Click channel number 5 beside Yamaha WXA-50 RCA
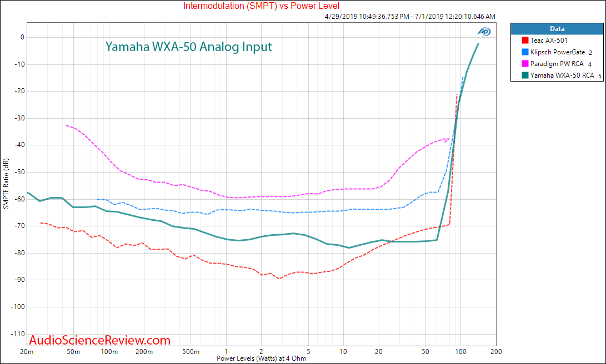Image resolution: width=606 pixels, height=364 pixels. tap(600, 77)
